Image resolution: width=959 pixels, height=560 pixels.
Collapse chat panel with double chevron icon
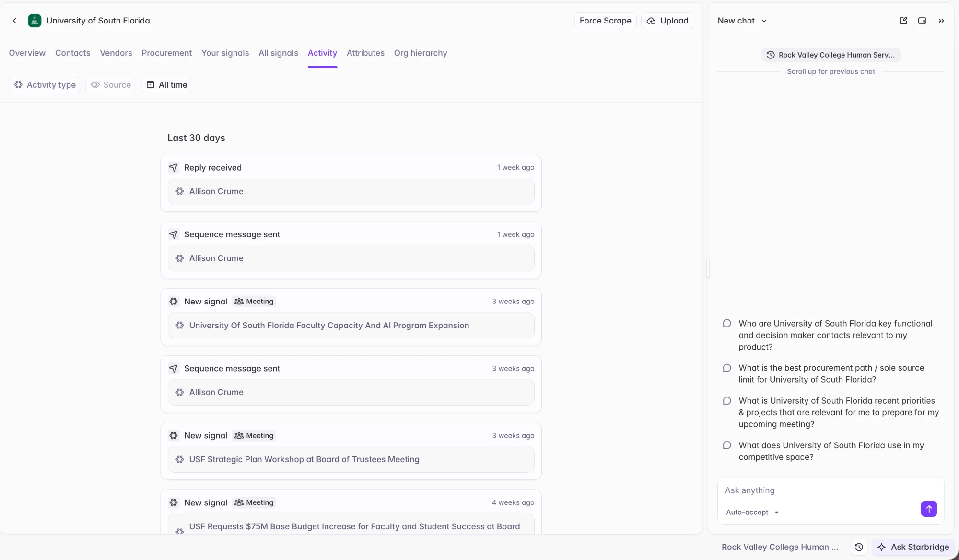pos(941,21)
